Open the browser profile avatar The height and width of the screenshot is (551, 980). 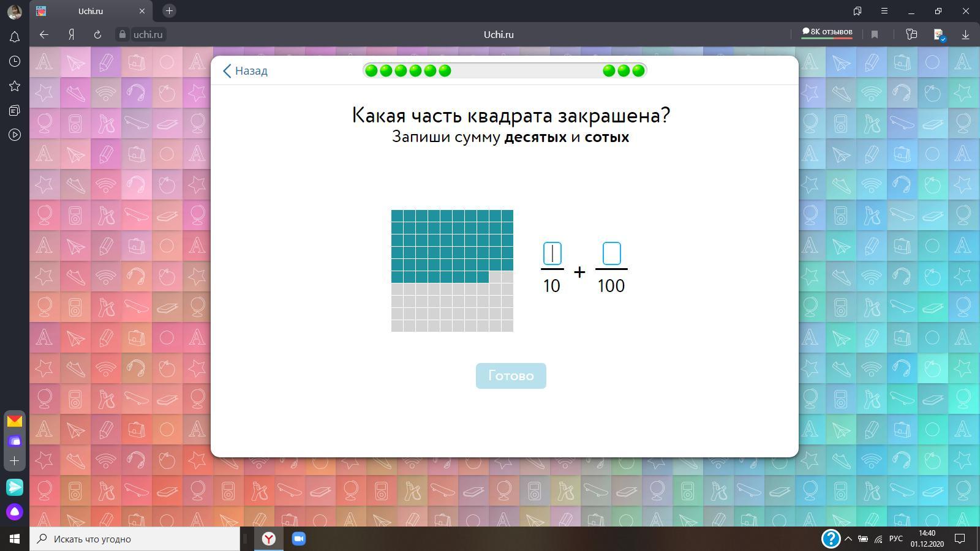click(x=14, y=11)
